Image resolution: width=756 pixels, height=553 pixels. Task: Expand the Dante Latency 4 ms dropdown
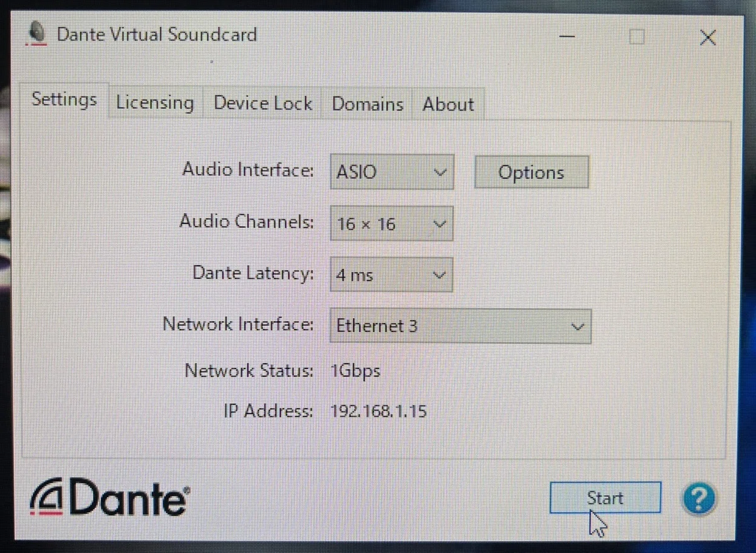point(391,275)
